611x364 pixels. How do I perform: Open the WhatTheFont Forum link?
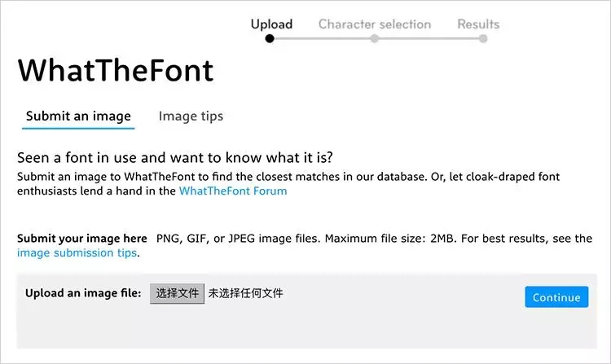pyautogui.click(x=233, y=191)
